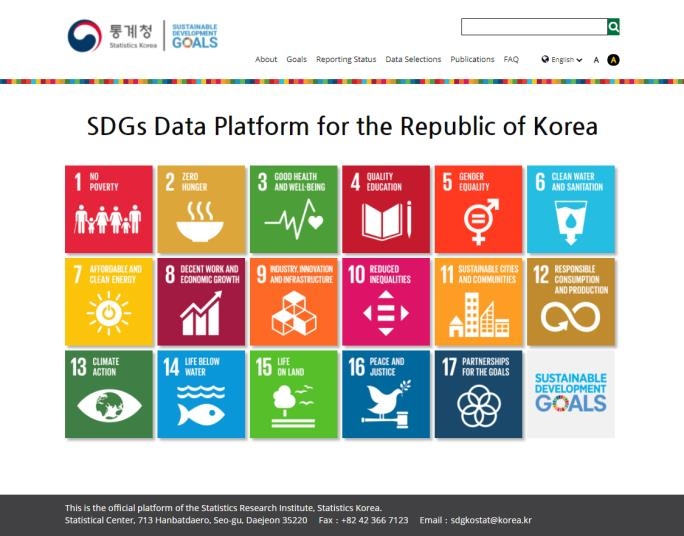Viewport: 684px width, 536px height.
Task: Open the Life Below Water tile
Action: coord(201,394)
